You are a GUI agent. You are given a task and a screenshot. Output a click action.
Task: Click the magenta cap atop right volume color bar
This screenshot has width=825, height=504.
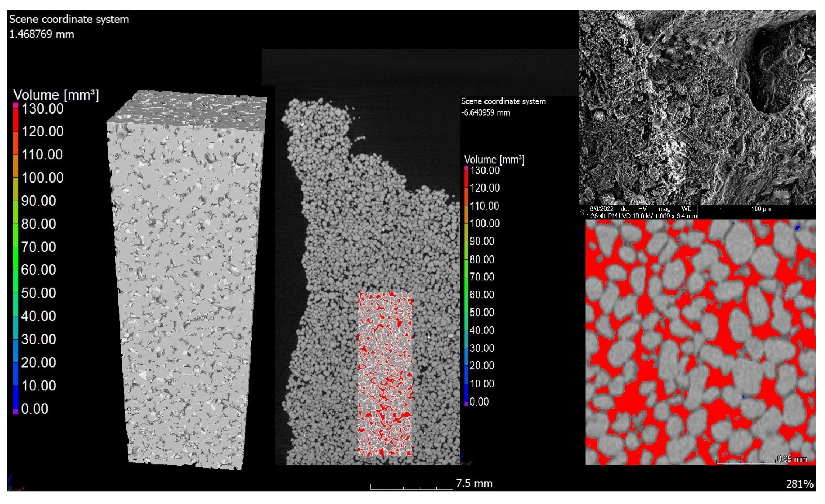pyautogui.click(x=466, y=168)
